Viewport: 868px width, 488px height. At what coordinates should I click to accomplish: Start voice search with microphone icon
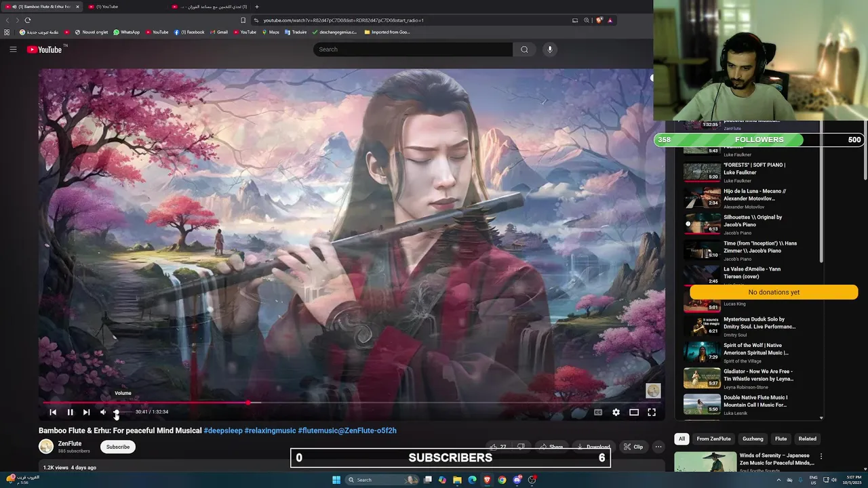click(550, 49)
